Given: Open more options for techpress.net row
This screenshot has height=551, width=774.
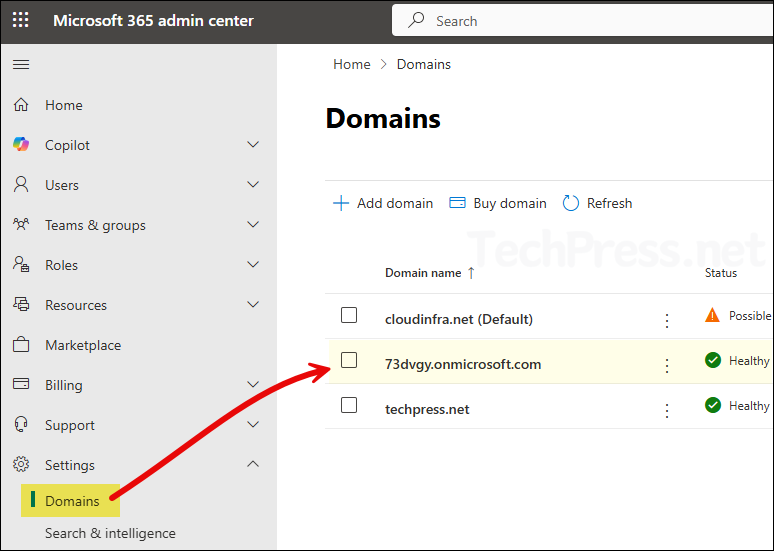Looking at the screenshot, I should point(667,410).
